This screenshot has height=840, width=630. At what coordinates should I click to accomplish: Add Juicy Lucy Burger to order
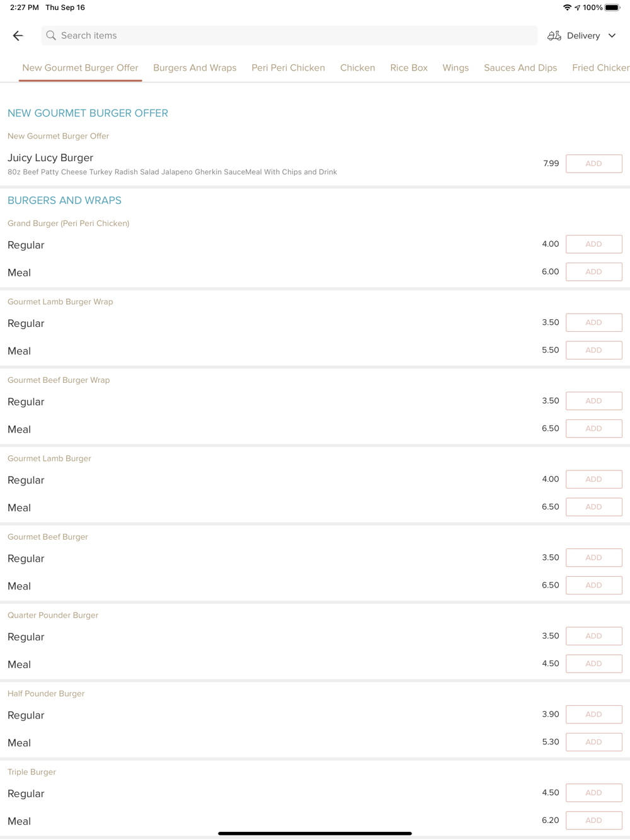(x=594, y=164)
